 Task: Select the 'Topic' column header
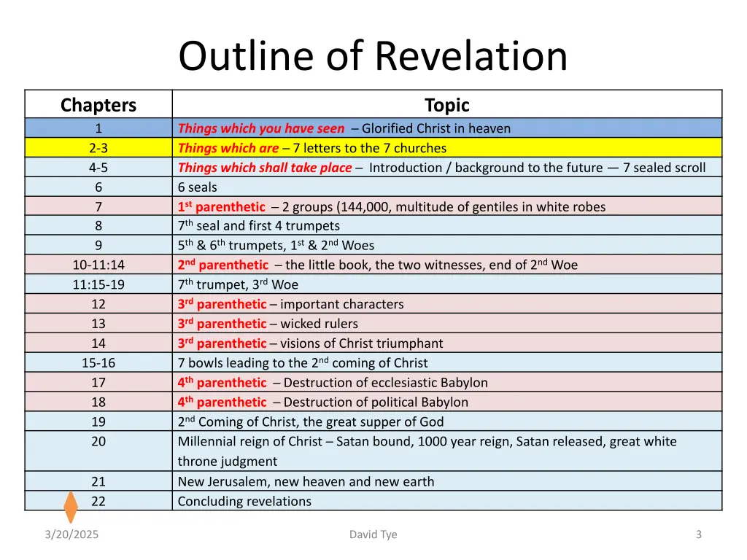[447, 104]
